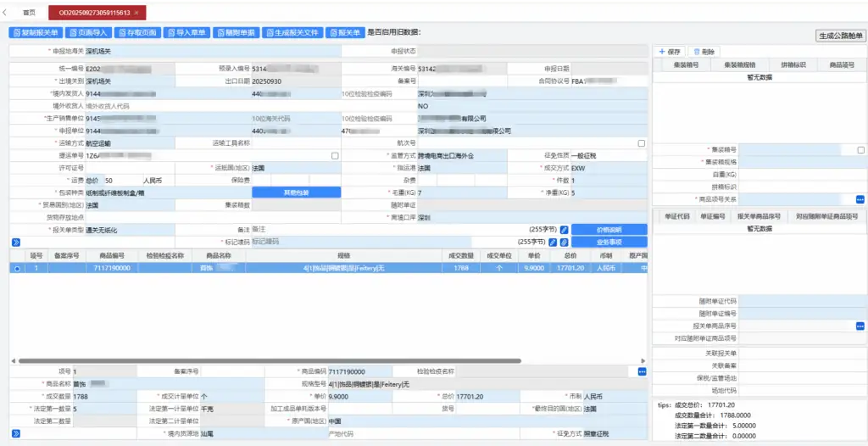The height and width of the screenshot is (446, 868).
Task: Click table cell 7117190000 in goods row
Action: (112, 268)
